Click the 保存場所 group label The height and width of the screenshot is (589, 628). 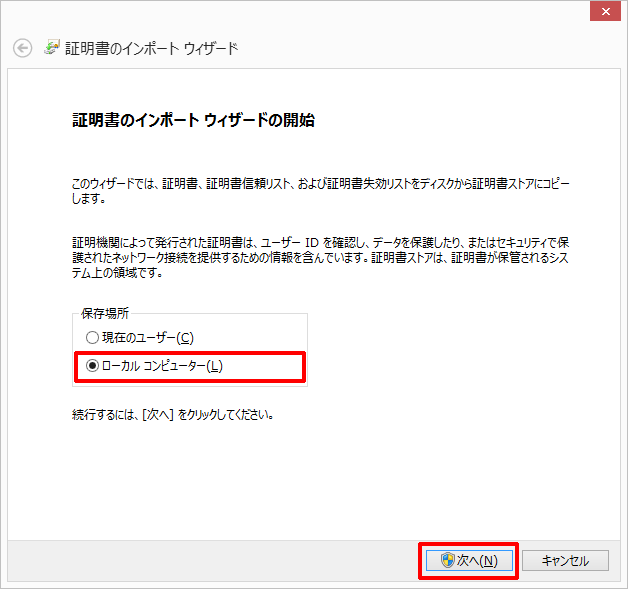pyautogui.click(x=105, y=314)
